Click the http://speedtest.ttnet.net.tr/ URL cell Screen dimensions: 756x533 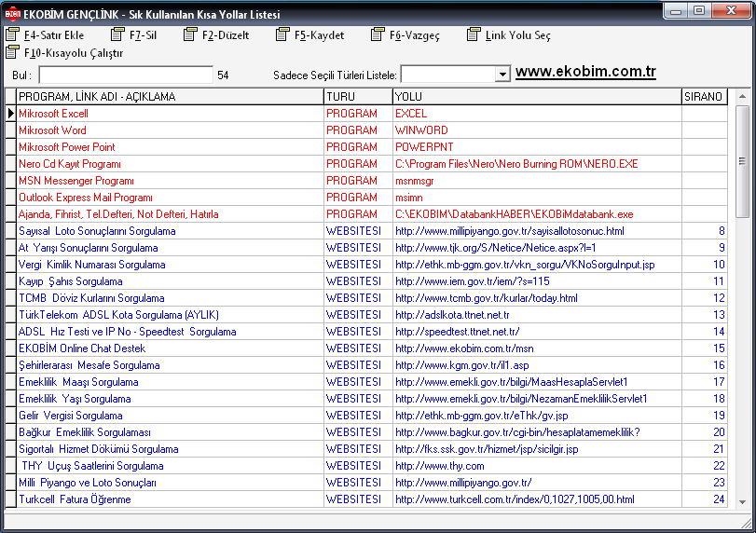pyautogui.click(x=538, y=332)
